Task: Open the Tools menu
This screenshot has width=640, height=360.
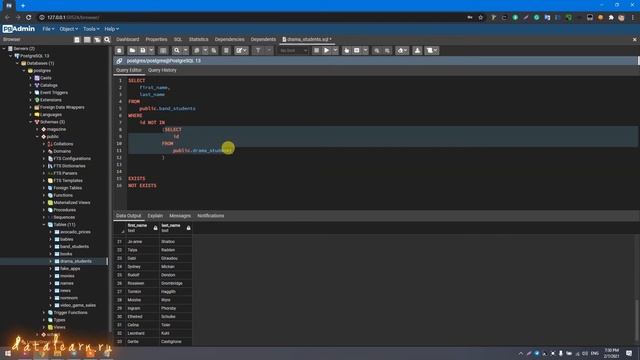Action: coord(91,29)
